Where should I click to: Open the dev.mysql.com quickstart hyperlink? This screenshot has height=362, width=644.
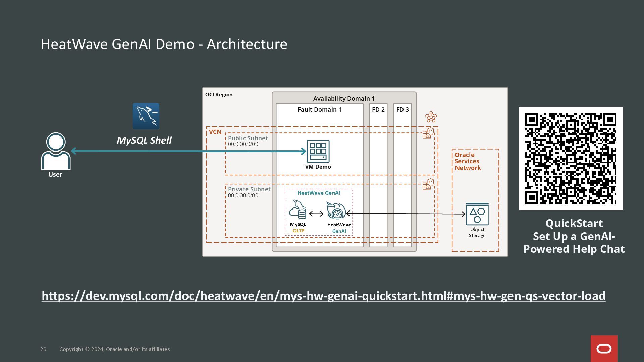323,296
